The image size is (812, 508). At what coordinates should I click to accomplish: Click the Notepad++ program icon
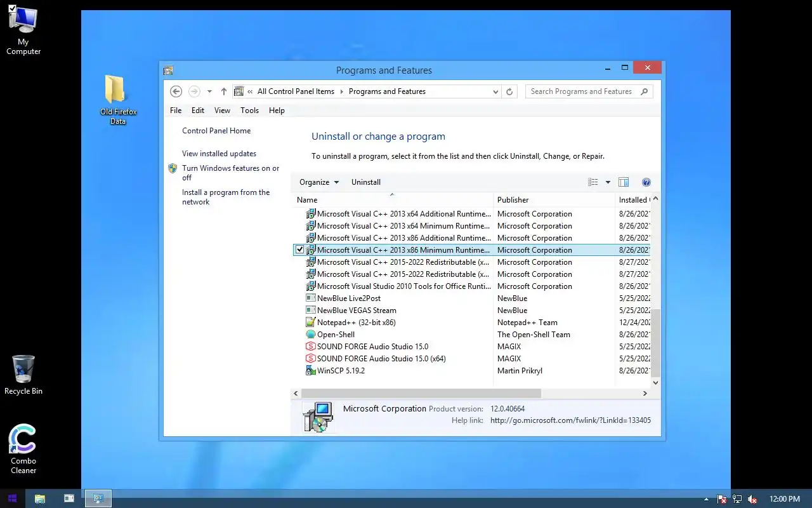click(x=311, y=323)
